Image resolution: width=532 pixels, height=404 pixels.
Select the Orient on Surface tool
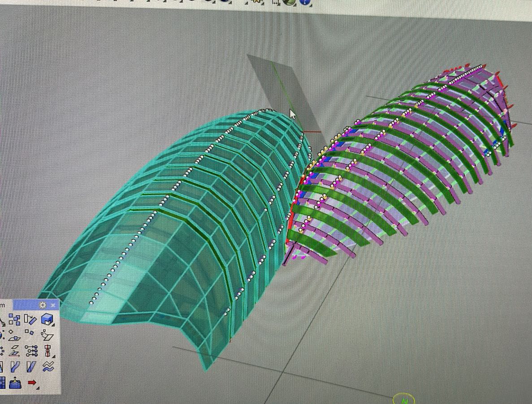[47, 334]
